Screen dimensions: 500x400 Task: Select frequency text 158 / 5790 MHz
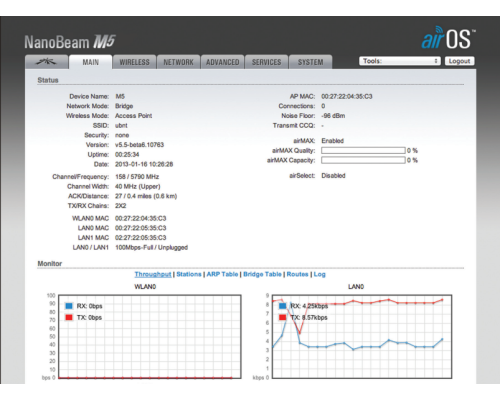[x=137, y=177]
